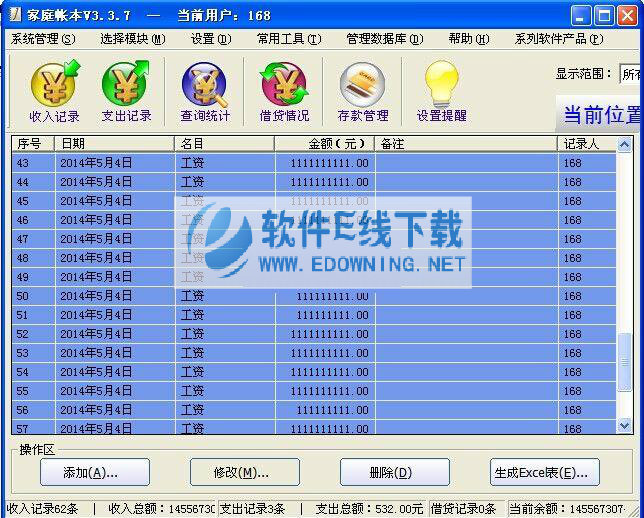Viewport: 644px width, 518px height.
Task: Expand the 显示范围 dropdown
Action: click(x=631, y=73)
